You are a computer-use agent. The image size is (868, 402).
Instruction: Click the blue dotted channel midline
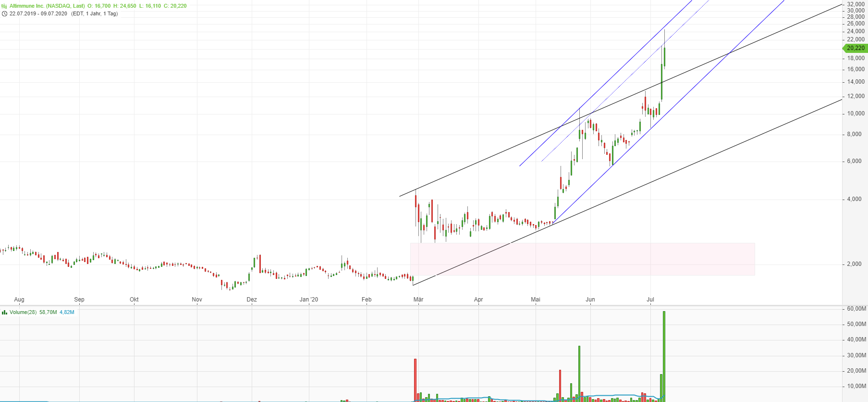coord(625,81)
